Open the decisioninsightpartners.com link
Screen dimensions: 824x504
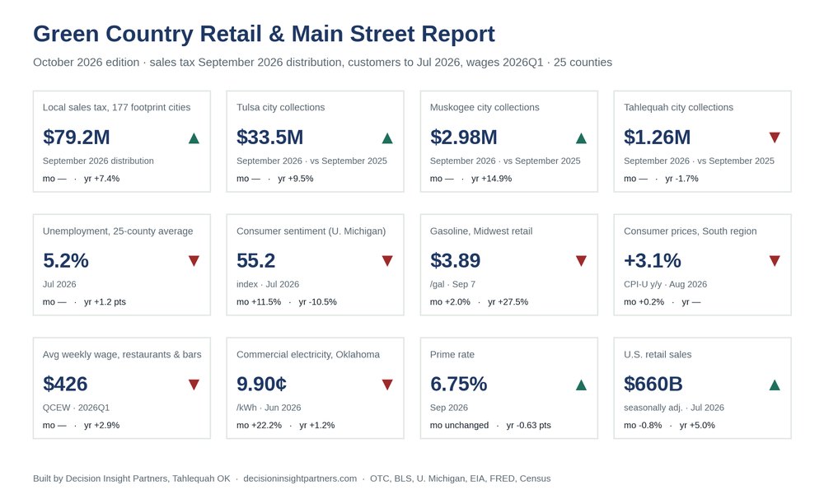[300, 478]
